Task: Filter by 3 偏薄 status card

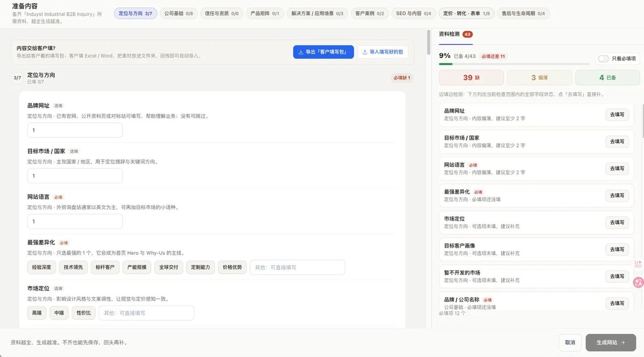Action: [540, 78]
